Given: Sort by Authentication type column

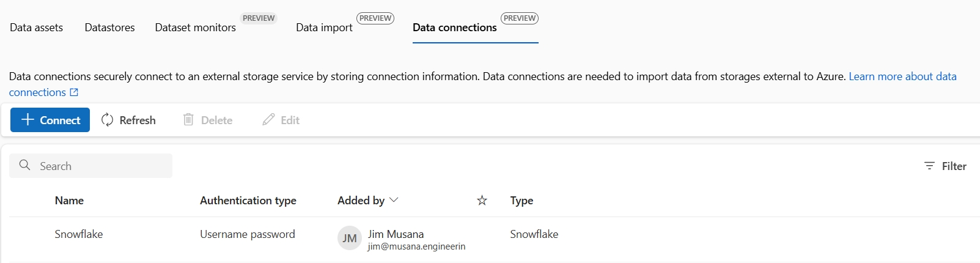Looking at the screenshot, I should [248, 201].
